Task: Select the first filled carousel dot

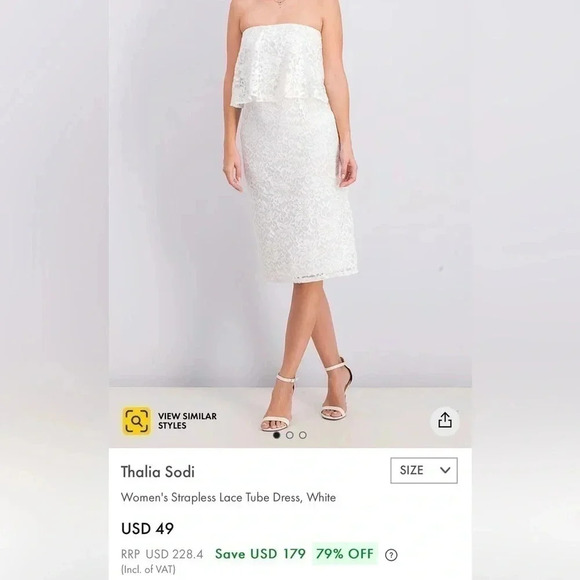Action: pos(276,435)
